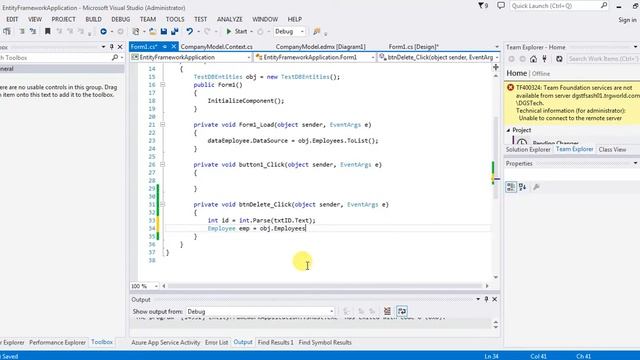Click the Search Work Items field
Image resolution: width=640 pixels, height=360 pixels.
coord(603,59)
